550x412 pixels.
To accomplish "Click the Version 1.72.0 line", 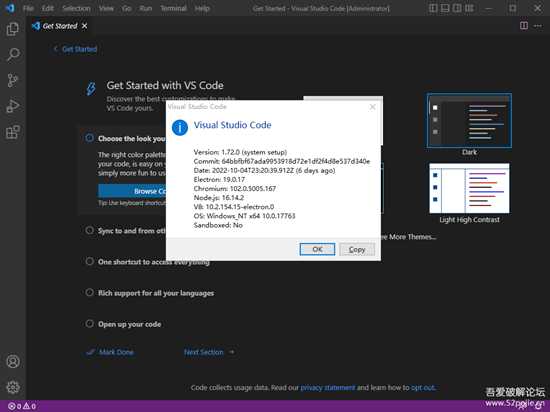I will [x=240, y=152].
